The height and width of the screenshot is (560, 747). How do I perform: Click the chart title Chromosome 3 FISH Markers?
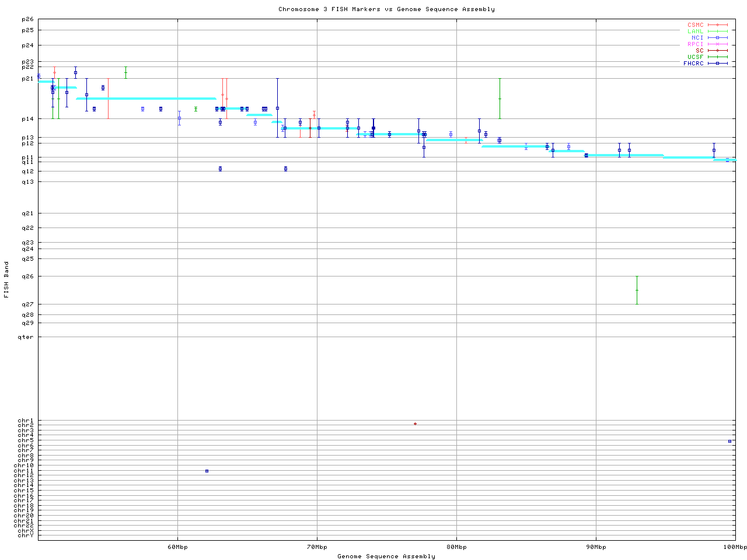click(386, 9)
